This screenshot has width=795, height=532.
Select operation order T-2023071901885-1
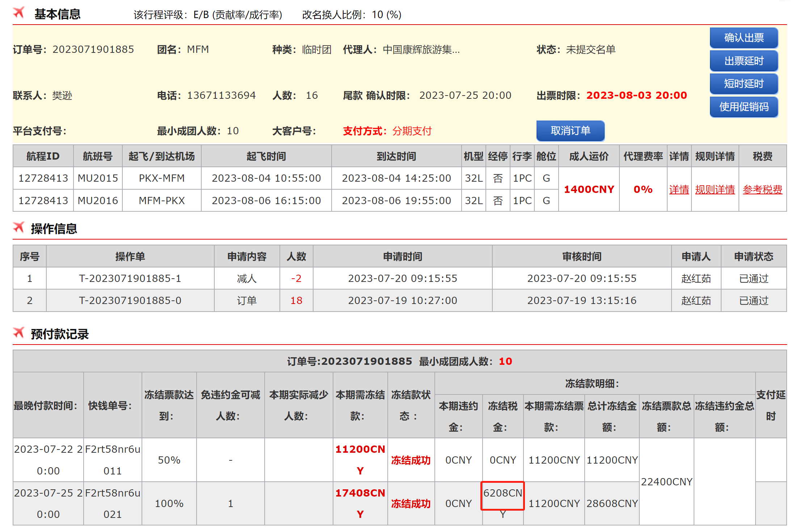[x=130, y=278]
